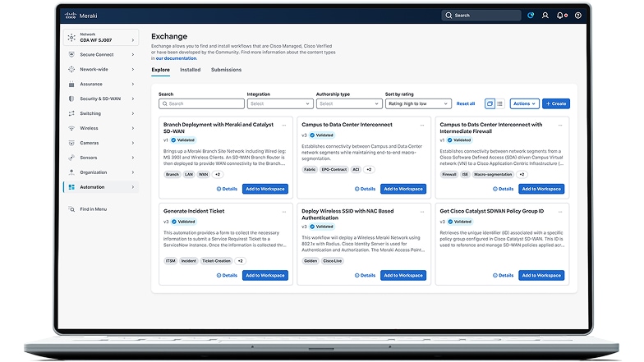Open the Authorship type dropdown

tap(348, 104)
